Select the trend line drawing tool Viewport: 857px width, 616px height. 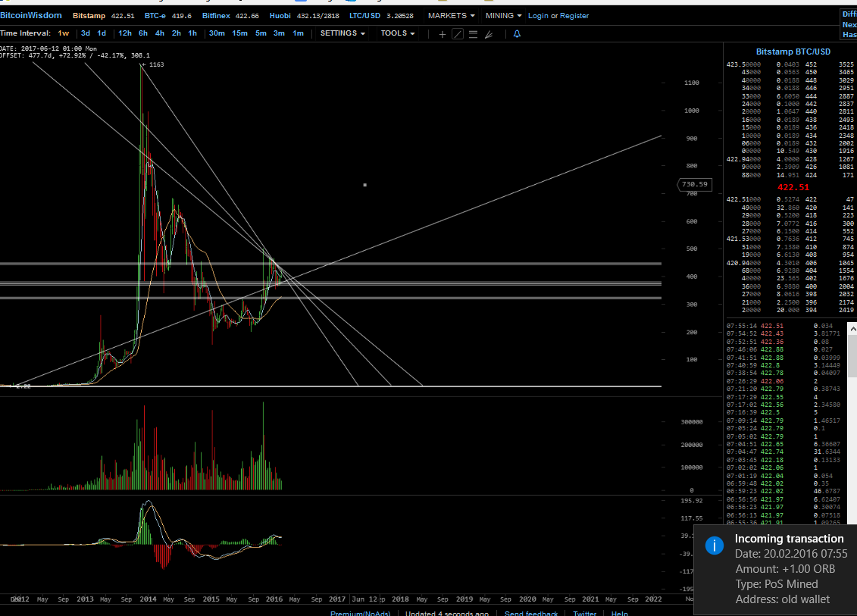458,34
